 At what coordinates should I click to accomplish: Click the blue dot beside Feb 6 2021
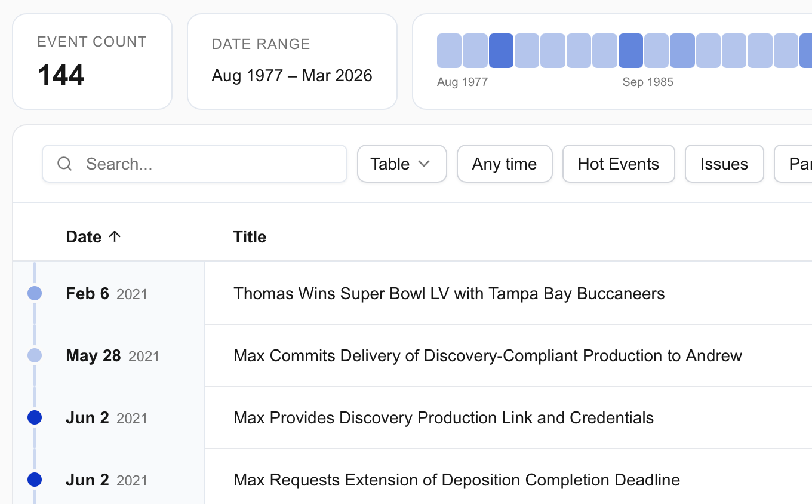(x=35, y=293)
